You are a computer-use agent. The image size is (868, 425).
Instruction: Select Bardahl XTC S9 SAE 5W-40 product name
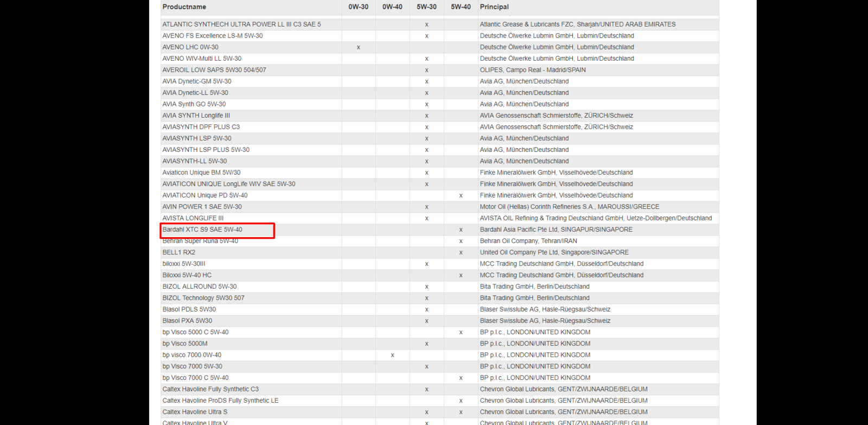(x=202, y=230)
